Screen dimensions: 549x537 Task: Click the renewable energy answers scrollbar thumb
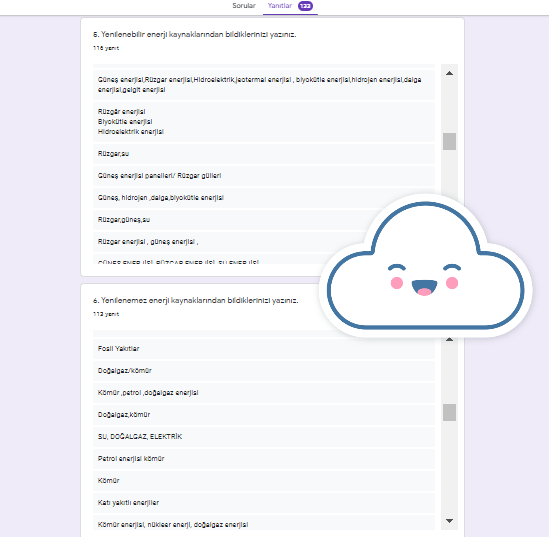450,141
